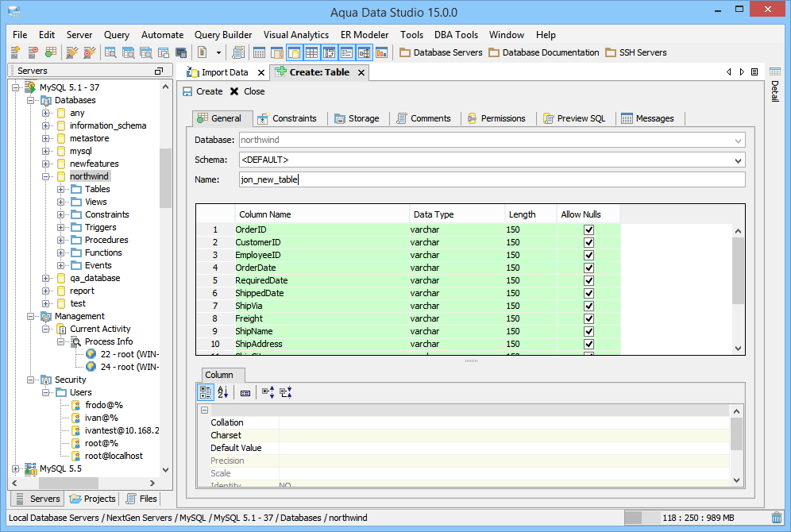The height and width of the screenshot is (532, 791).
Task: Click the garbage collection trash icon in status bar
Action: point(776,518)
